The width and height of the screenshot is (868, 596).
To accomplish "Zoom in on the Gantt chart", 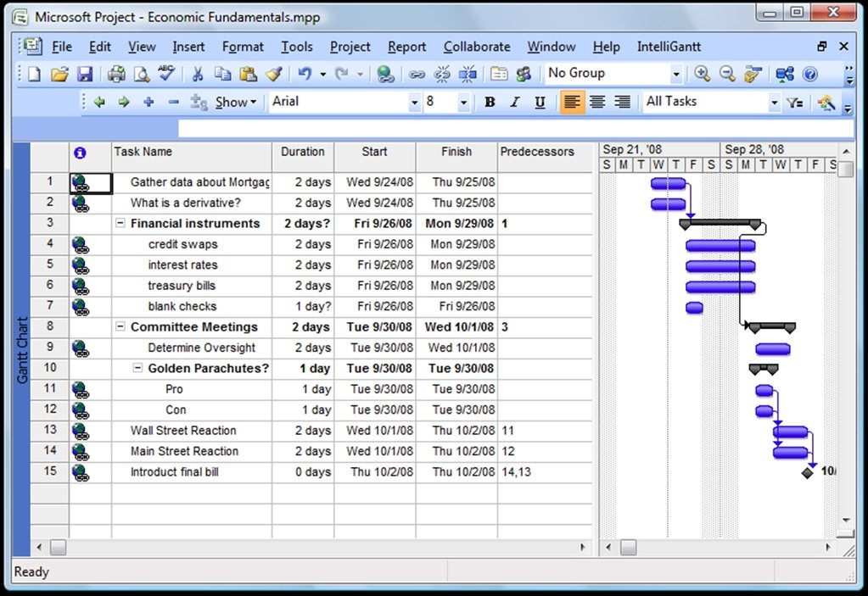I will click(x=703, y=74).
